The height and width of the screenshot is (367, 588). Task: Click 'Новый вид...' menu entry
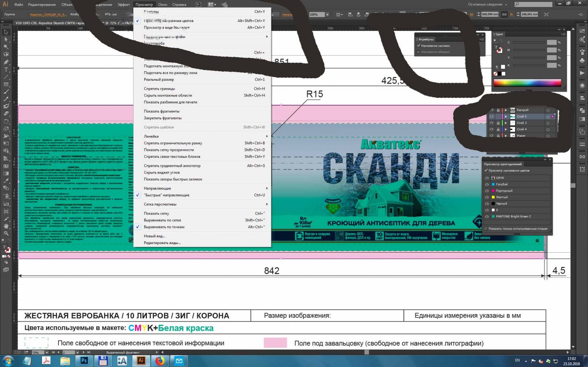(x=202, y=236)
